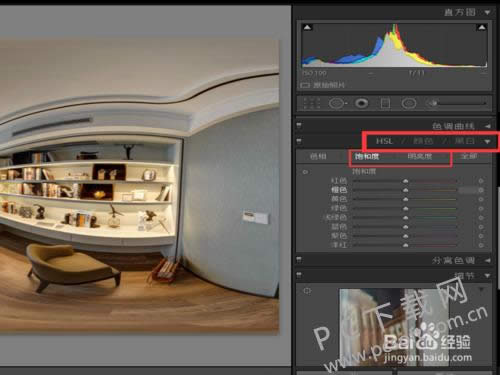Switch off the 细节 panel toggle
Viewport: 500px width, 375px height.
coord(299,275)
